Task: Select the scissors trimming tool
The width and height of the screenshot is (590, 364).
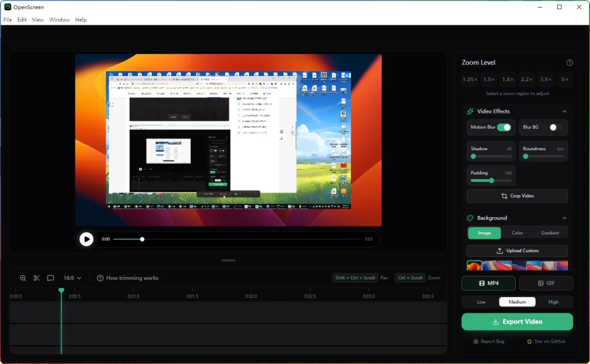Action: pyautogui.click(x=36, y=278)
